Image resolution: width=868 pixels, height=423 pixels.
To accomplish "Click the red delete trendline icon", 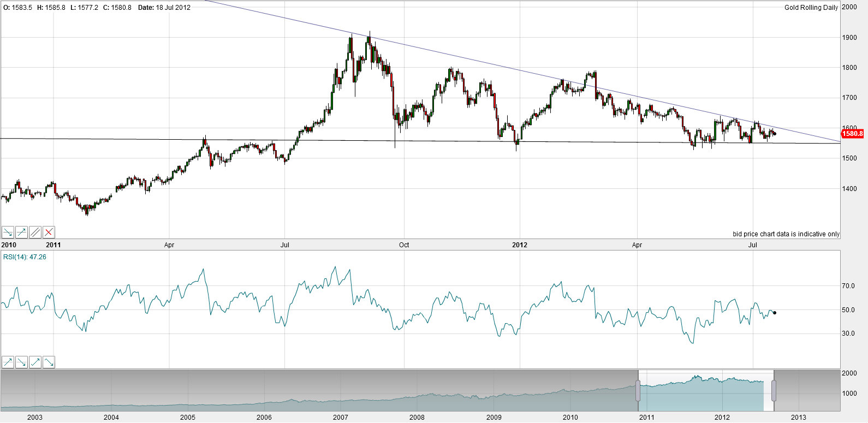I will pos(49,232).
